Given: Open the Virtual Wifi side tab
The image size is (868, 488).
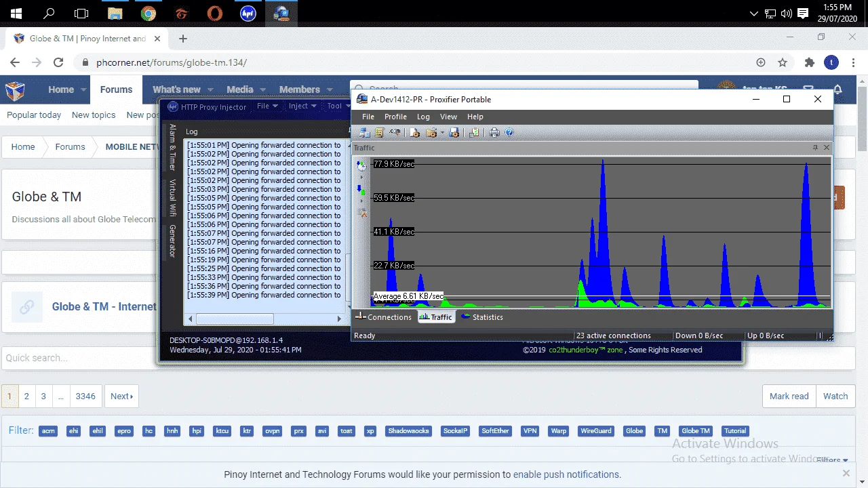Looking at the screenshot, I should point(173,198).
